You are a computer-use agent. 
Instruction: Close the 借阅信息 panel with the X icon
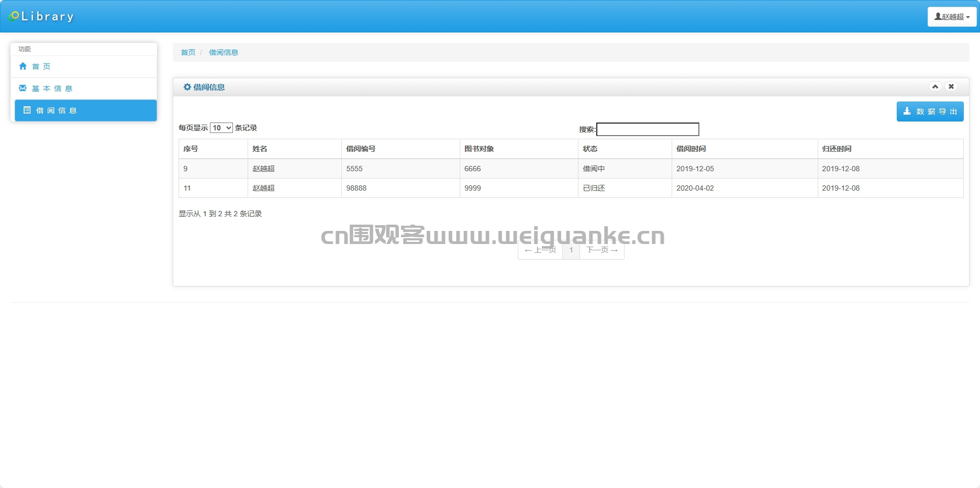click(951, 86)
